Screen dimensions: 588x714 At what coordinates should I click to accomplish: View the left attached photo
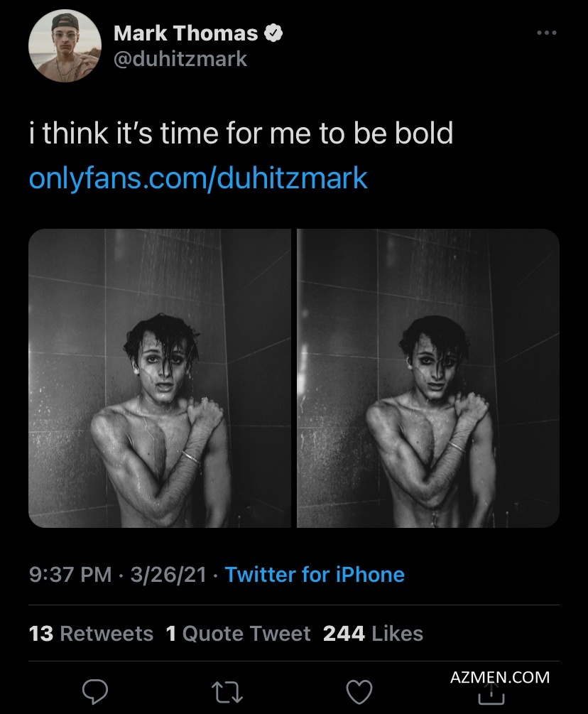[160, 378]
